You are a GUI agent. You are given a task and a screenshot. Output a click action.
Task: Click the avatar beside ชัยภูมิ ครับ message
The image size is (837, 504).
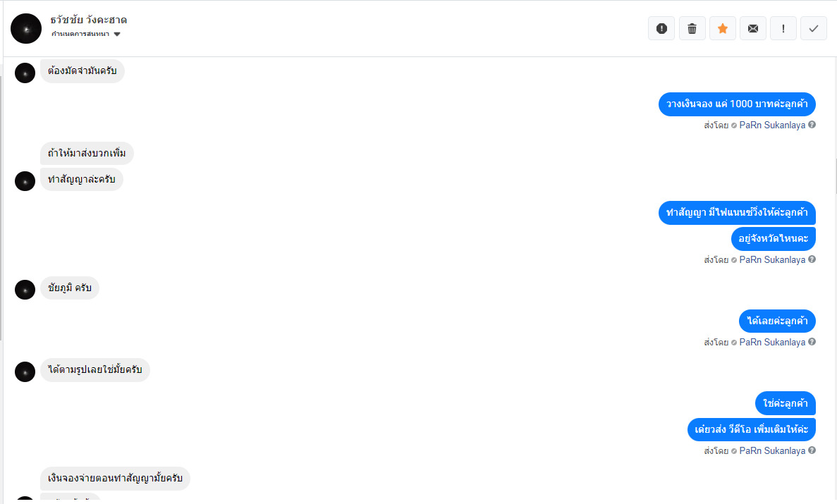point(25,289)
